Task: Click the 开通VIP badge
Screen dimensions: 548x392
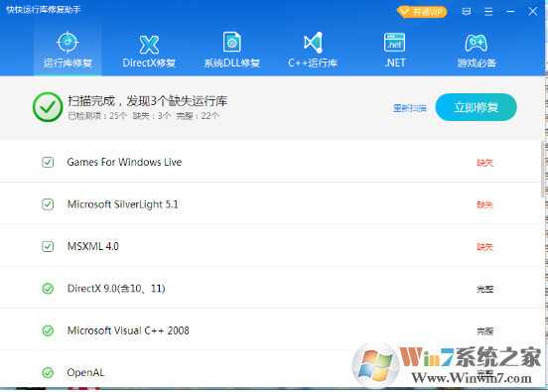Action: pyautogui.click(x=422, y=12)
